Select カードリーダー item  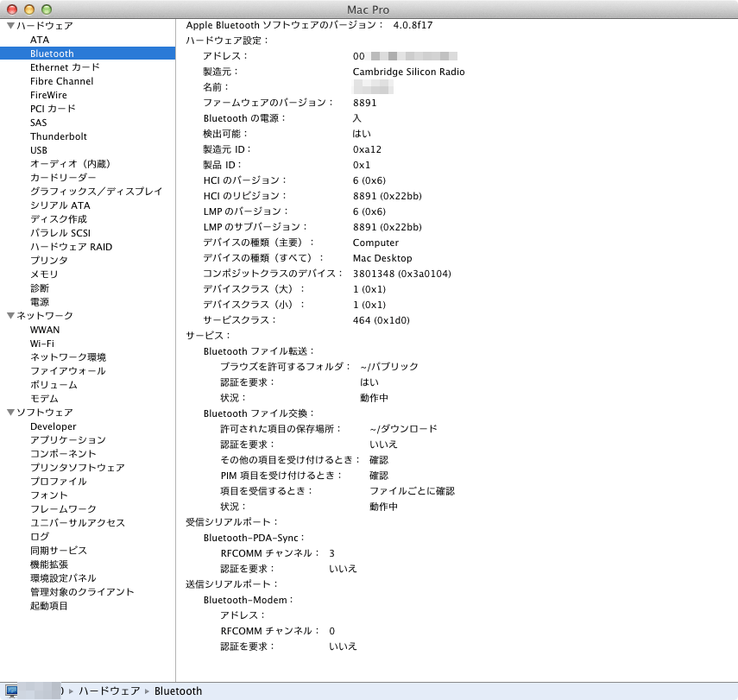point(63,178)
